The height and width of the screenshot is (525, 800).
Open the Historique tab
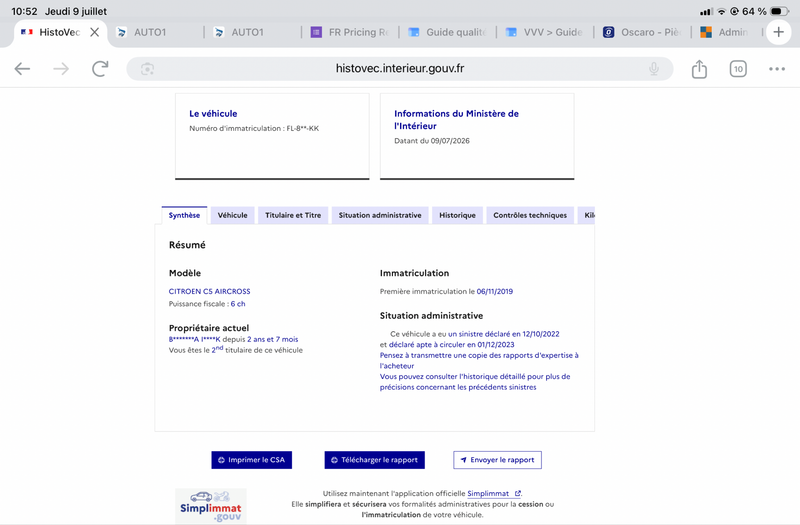click(457, 215)
